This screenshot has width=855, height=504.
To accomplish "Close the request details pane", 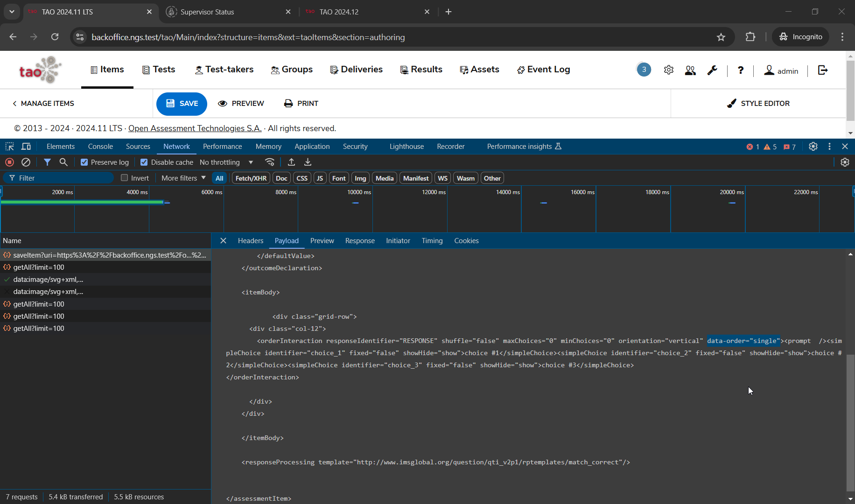I will [223, 241].
